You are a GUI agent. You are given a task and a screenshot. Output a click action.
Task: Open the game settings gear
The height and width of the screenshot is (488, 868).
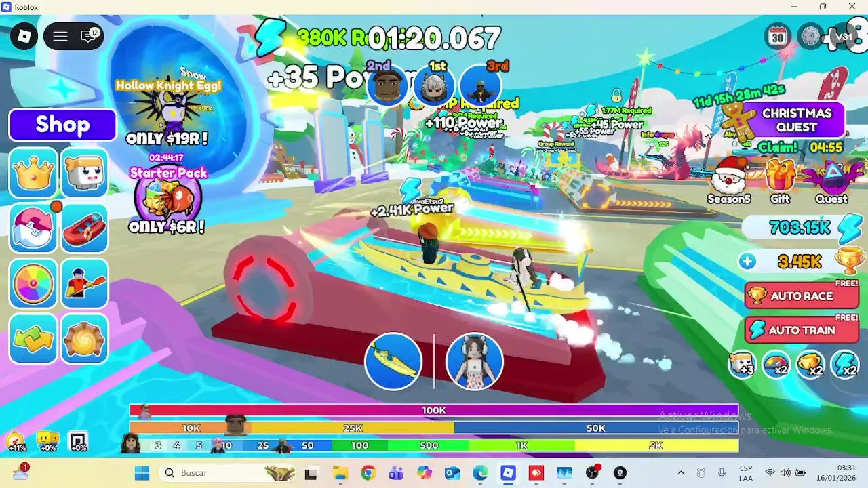(810, 37)
